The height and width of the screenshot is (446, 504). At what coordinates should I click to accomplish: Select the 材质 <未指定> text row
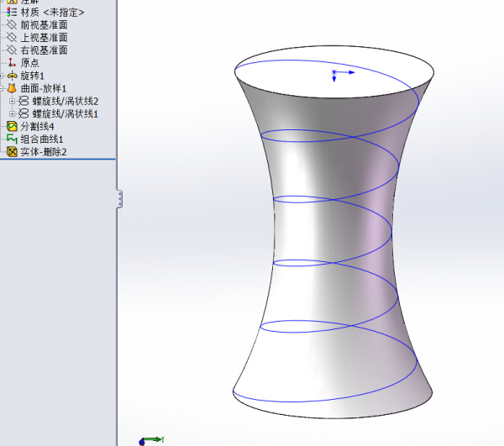pyautogui.click(x=52, y=13)
